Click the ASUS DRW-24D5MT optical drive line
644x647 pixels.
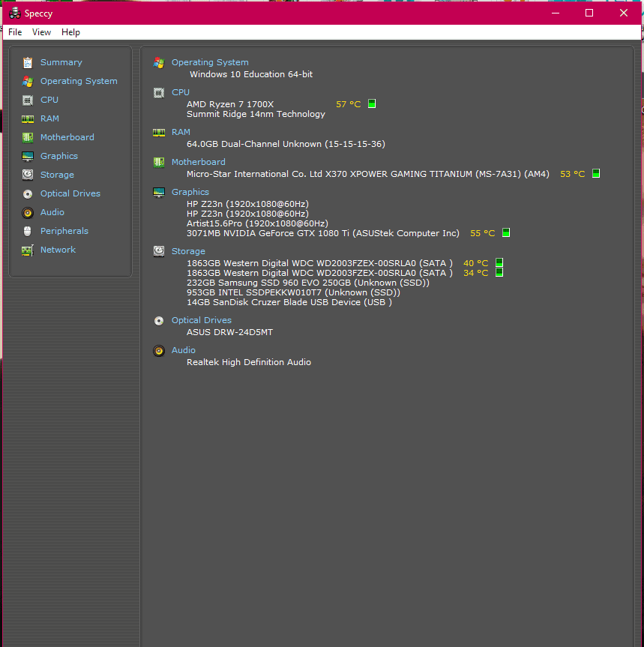(x=230, y=332)
